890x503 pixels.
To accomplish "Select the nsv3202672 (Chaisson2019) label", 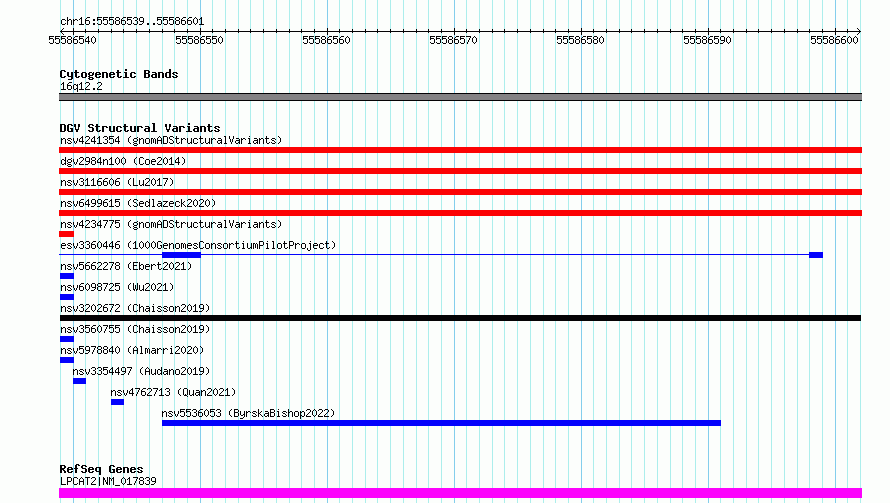I will coord(135,308).
